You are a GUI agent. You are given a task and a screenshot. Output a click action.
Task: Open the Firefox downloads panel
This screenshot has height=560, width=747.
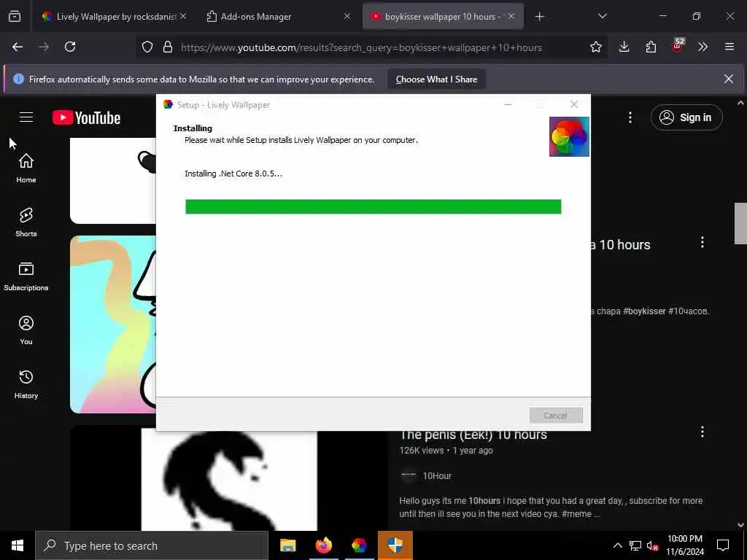click(x=624, y=47)
